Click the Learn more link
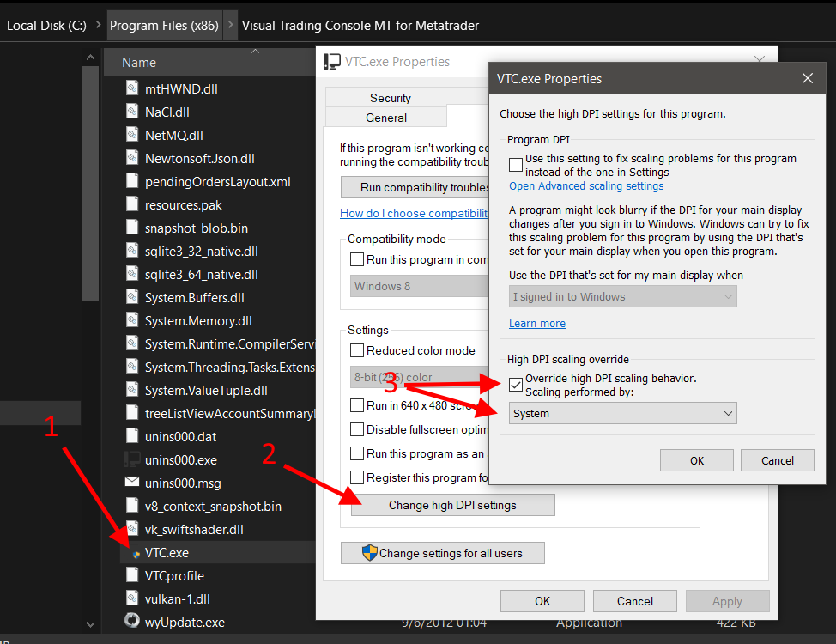The image size is (836, 644). click(x=537, y=324)
